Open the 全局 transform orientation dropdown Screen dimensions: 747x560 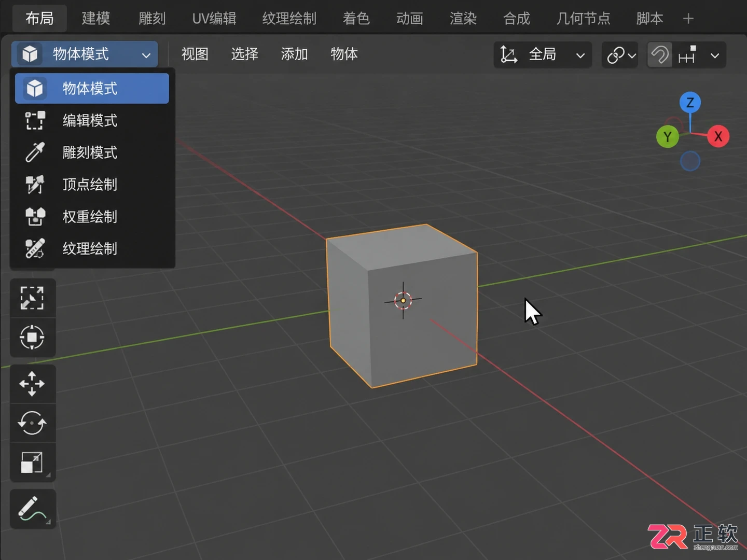[543, 54]
